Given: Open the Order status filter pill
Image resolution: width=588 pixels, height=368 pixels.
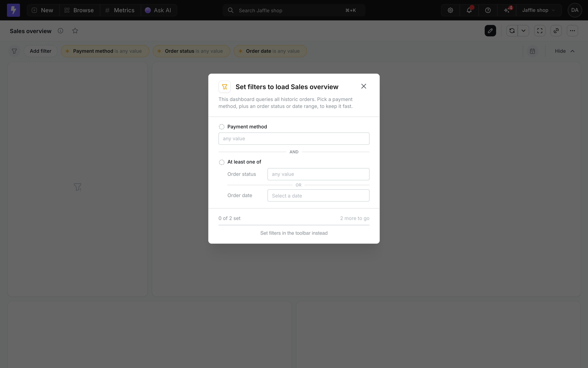Looking at the screenshot, I should [192, 51].
